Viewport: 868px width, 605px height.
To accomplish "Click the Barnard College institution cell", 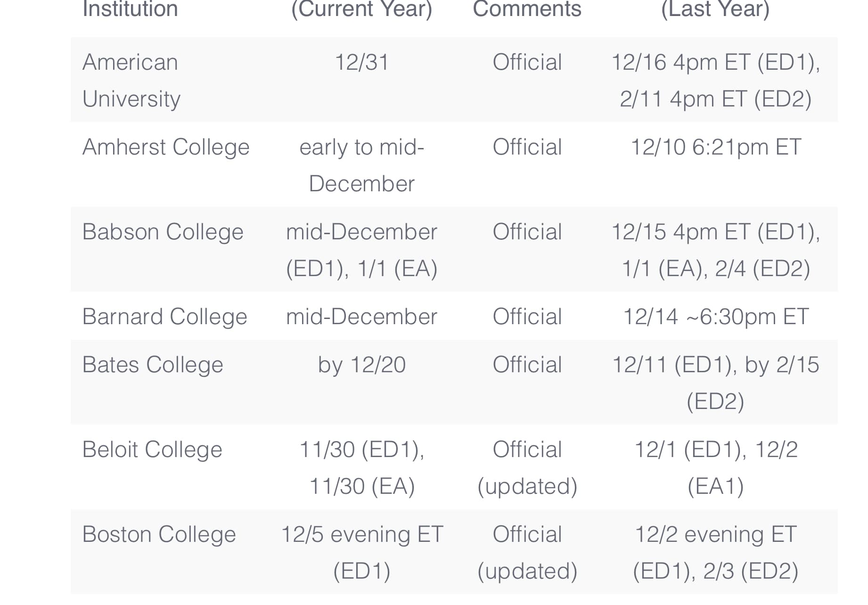I will point(164,317).
